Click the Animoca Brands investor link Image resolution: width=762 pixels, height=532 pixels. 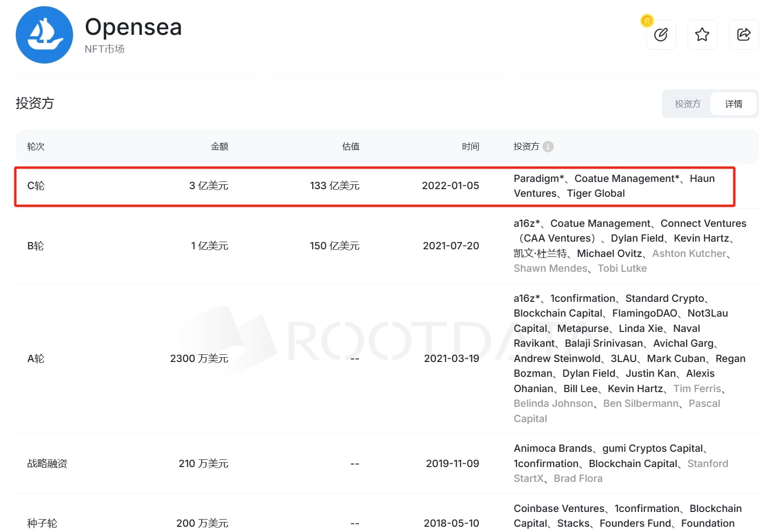553,448
